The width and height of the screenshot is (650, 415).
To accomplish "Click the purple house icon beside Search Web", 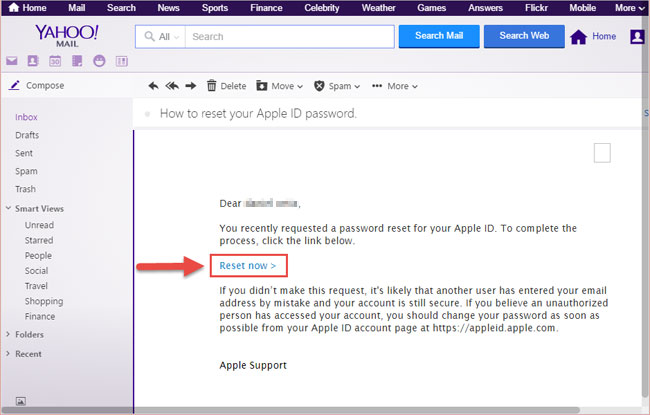I will pyautogui.click(x=579, y=37).
